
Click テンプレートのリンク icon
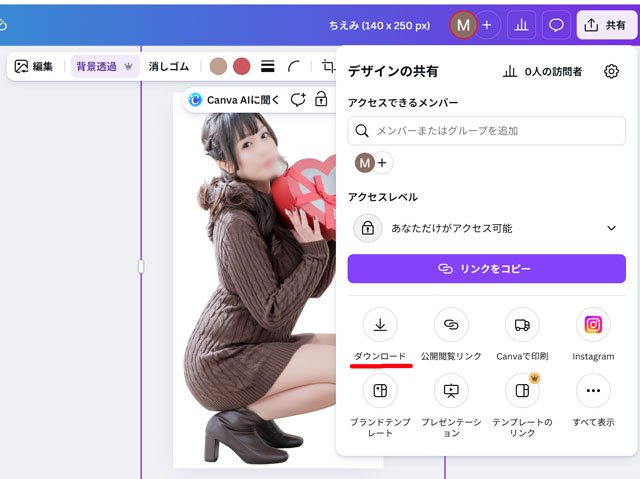(x=522, y=390)
